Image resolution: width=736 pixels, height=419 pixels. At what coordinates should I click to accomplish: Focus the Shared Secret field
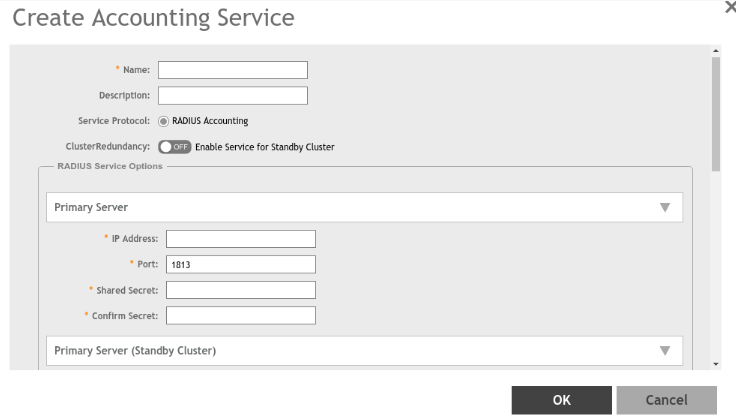(x=241, y=290)
